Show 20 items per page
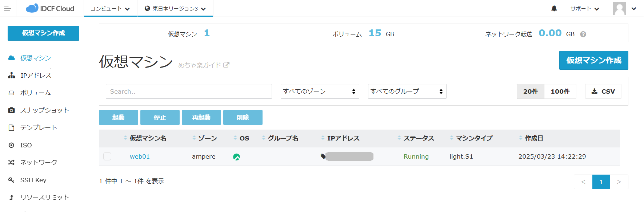Screen dimensions: 644x212 click(530, 91)
